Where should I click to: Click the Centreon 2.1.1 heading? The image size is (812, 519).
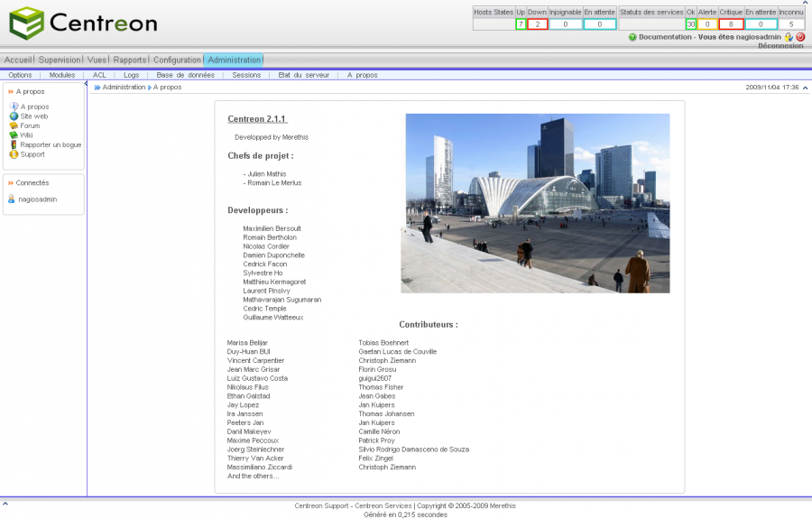(257, 119)
